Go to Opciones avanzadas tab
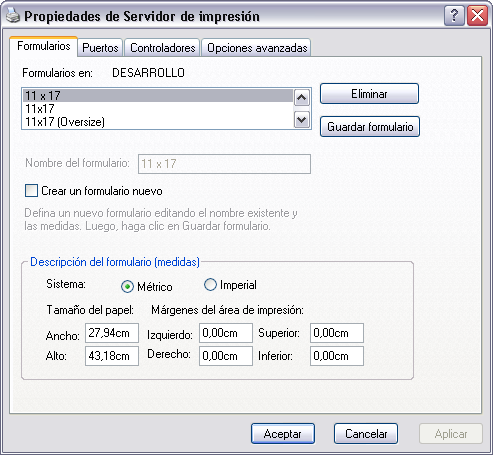The image size is (493, 455). tap(257, 48)
